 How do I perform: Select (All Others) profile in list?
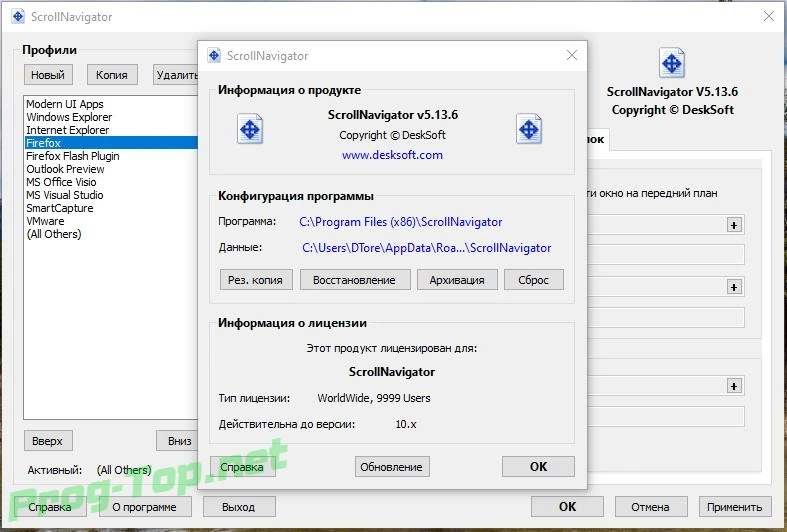(111, 234)
